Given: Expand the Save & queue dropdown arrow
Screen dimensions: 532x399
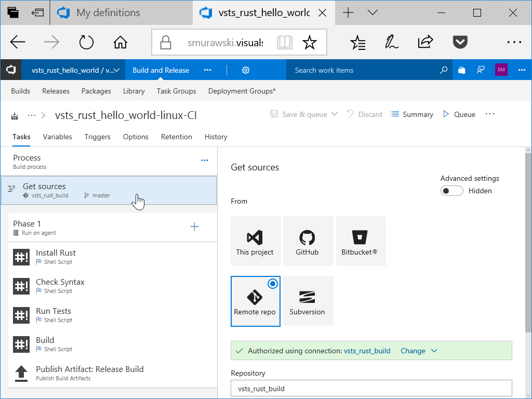Looking at the screenshot, I should pos(335,114).
